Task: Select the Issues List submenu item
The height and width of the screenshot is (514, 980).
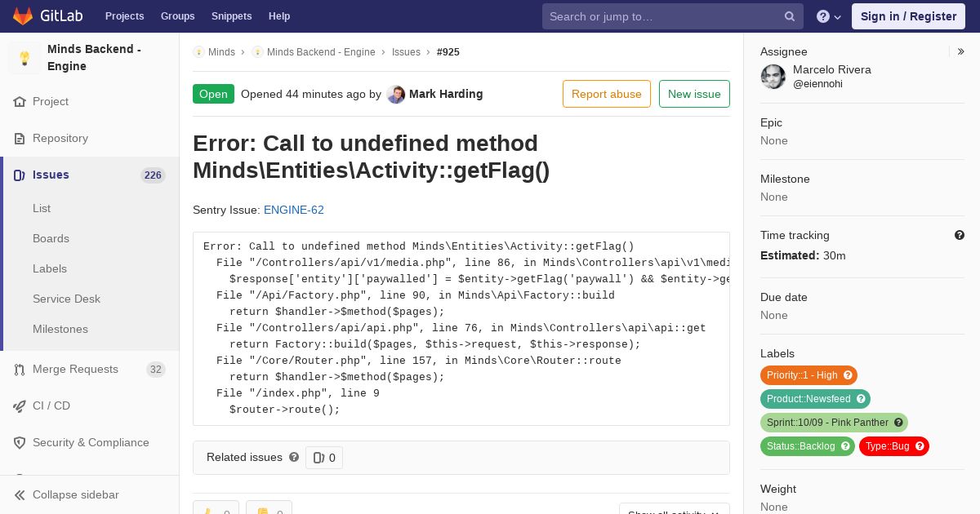Action: 42,209
